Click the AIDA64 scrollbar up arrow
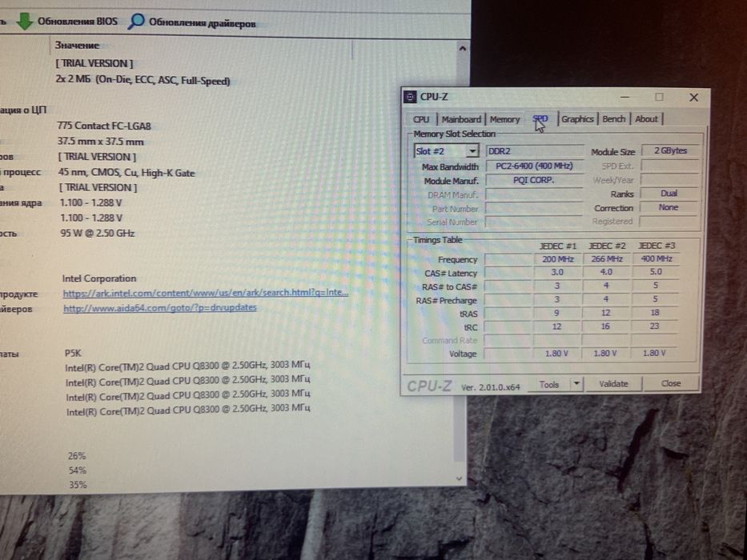Viewport: 747px width, 560px height. [462, 48]
